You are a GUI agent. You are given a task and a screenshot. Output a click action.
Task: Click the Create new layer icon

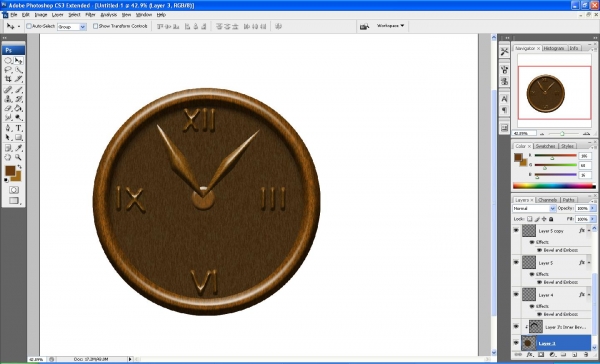click(575, 355)
